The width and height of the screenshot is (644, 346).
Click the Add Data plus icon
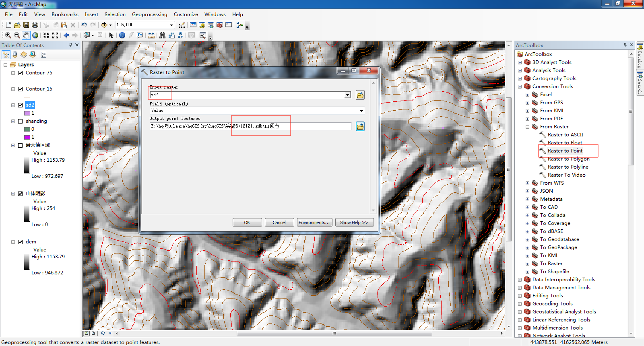pyautogui.click(x=104, y=25)
